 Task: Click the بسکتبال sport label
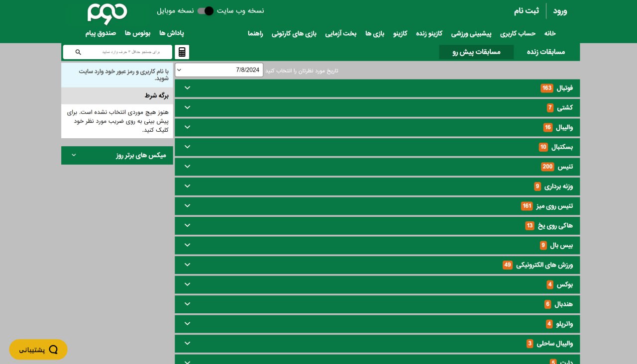[562, 147]
